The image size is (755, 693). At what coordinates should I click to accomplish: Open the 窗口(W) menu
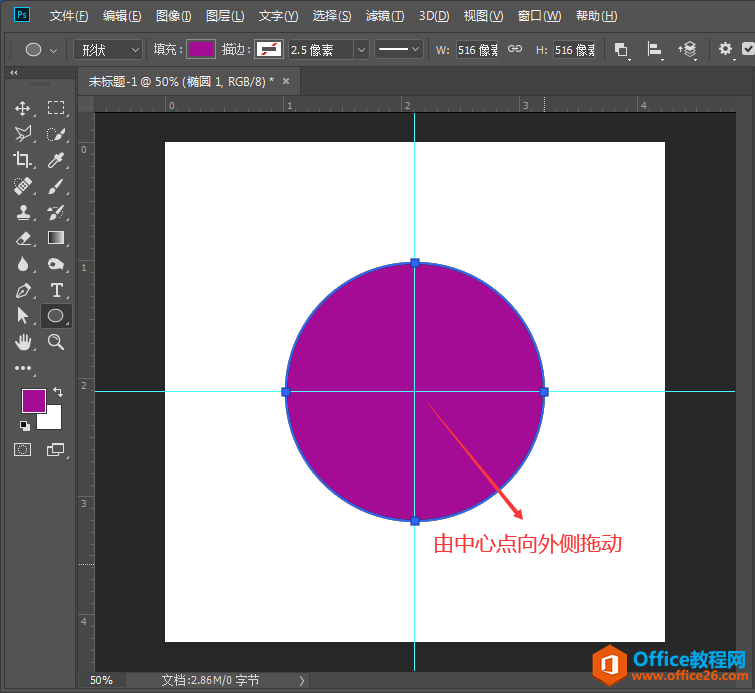(x=539, y=16)
